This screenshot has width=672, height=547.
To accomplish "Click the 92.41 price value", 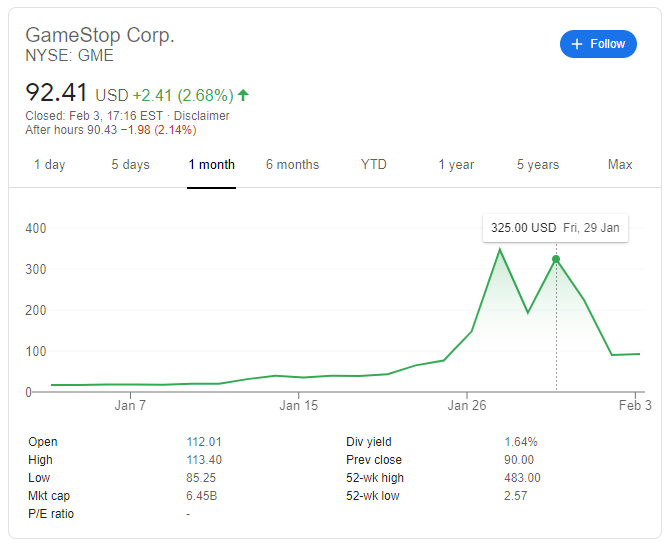I will point(56,92).
